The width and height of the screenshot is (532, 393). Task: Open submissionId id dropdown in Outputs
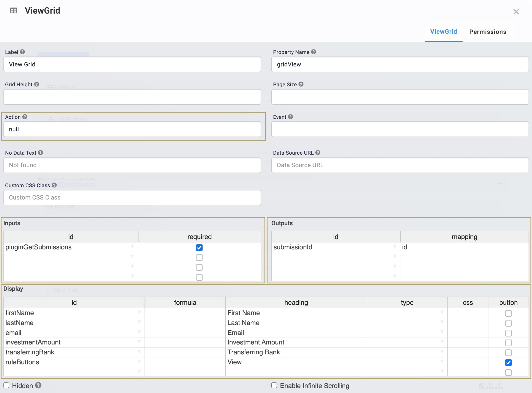395,247
